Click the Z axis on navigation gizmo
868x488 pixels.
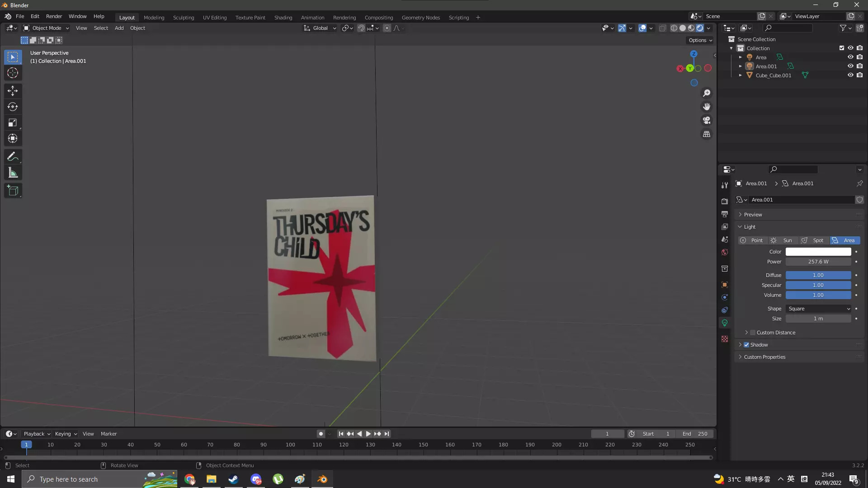click(693, 54)
